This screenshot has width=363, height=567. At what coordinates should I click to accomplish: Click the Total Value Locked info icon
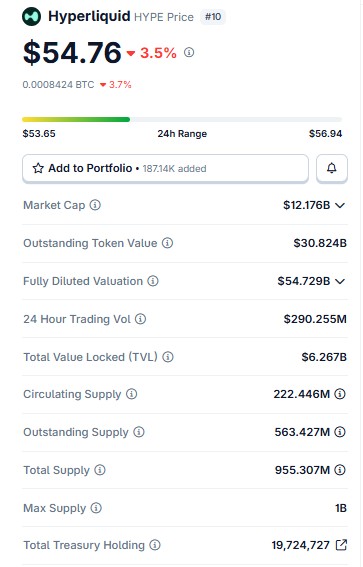click(x=168, y=357)
